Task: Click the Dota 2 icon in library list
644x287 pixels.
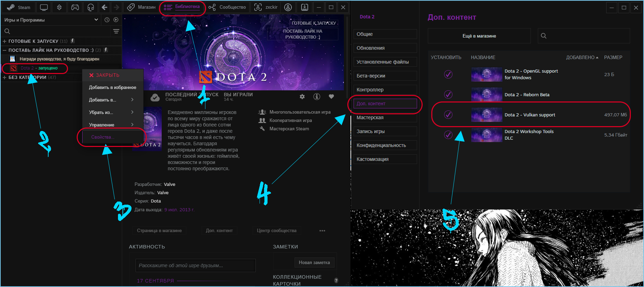Action: tap(13, 68)
